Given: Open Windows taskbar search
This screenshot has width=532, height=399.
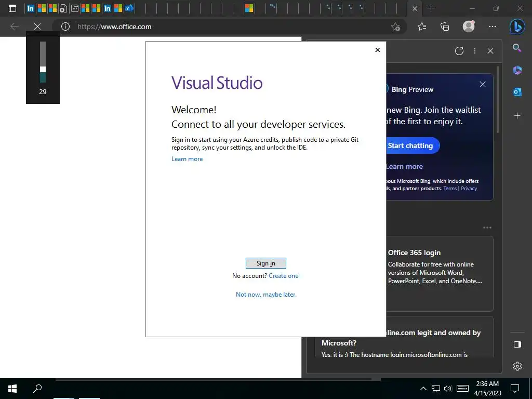Looking at the screenshot, I should pyautogui.click(x=37, y=389).
